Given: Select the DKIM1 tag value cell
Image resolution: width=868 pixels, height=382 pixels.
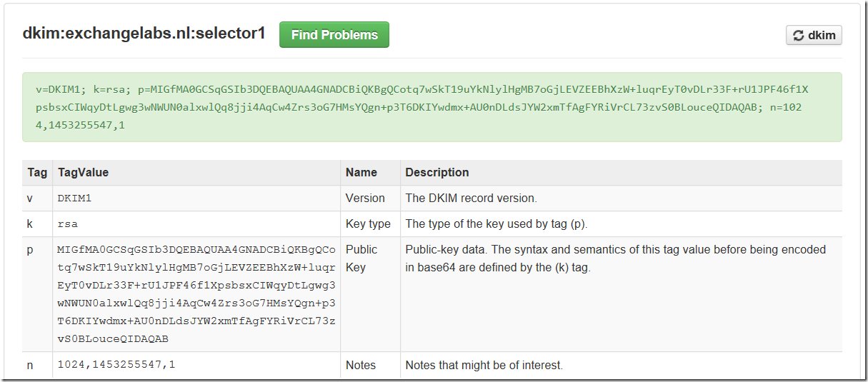Looking at the screenshot, I should pos(74,198).
